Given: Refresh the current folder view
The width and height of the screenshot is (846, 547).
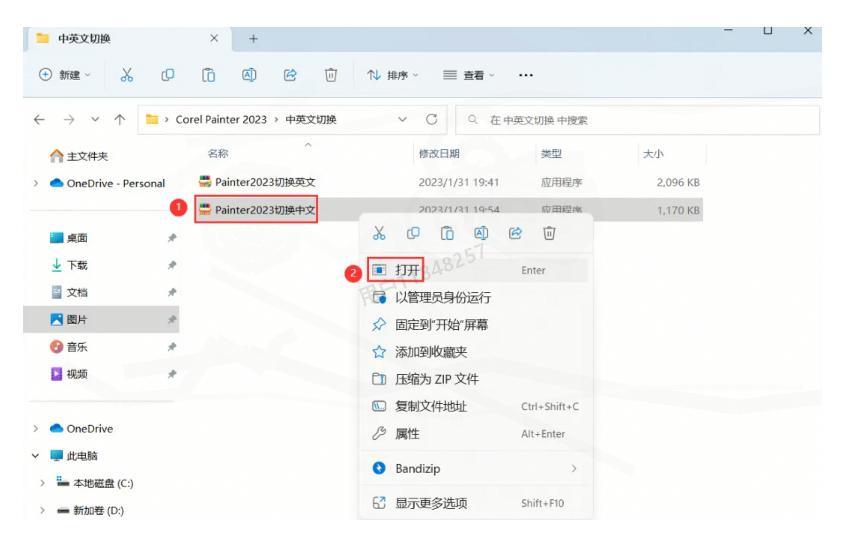Looking at the screenshot, I should click(432, 119).
